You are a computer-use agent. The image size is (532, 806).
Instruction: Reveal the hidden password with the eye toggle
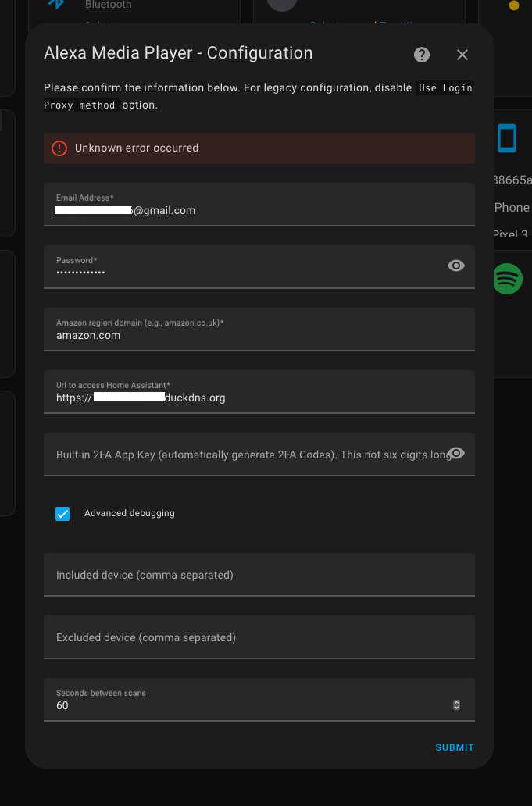455,266
